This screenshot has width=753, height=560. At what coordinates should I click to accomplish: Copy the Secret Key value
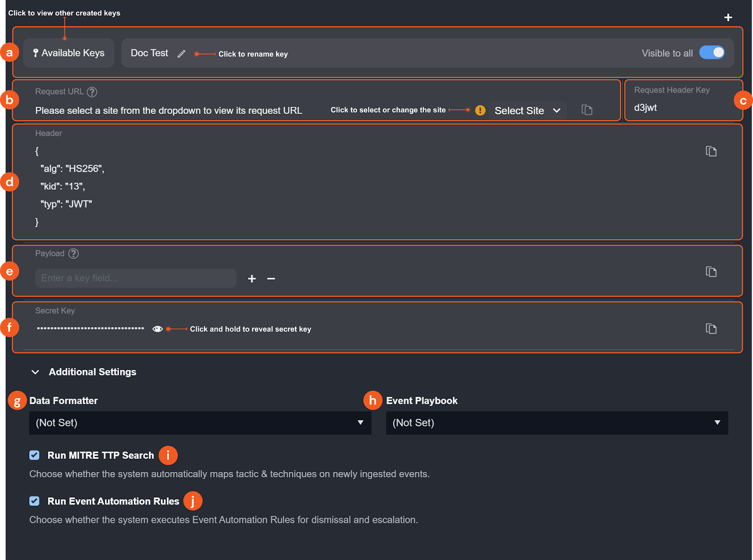[x=711, y=329]
